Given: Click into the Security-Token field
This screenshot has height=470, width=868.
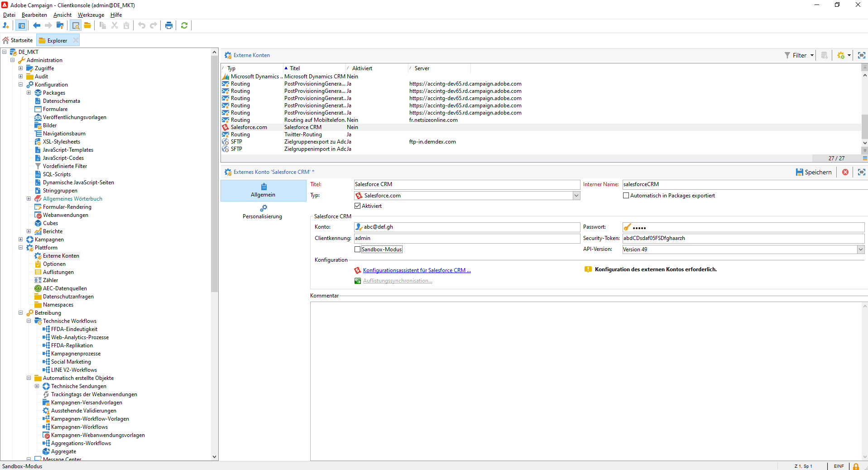Looking at the screenshot, I should pos(743,238).
